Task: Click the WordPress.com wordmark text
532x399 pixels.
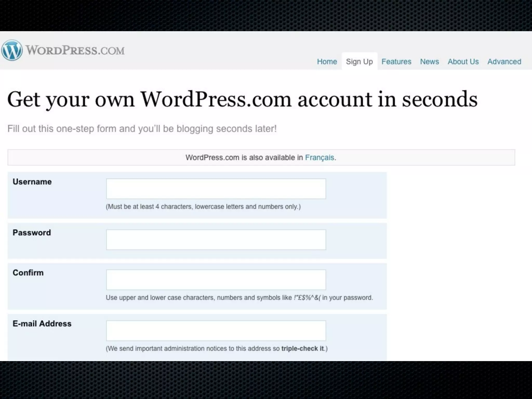Action: 75,50
